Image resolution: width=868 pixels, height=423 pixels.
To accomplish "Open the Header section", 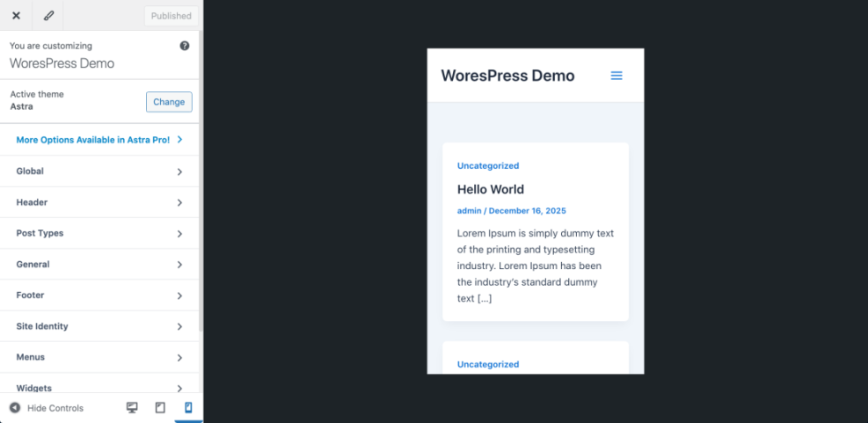I will tap(99, 202).
